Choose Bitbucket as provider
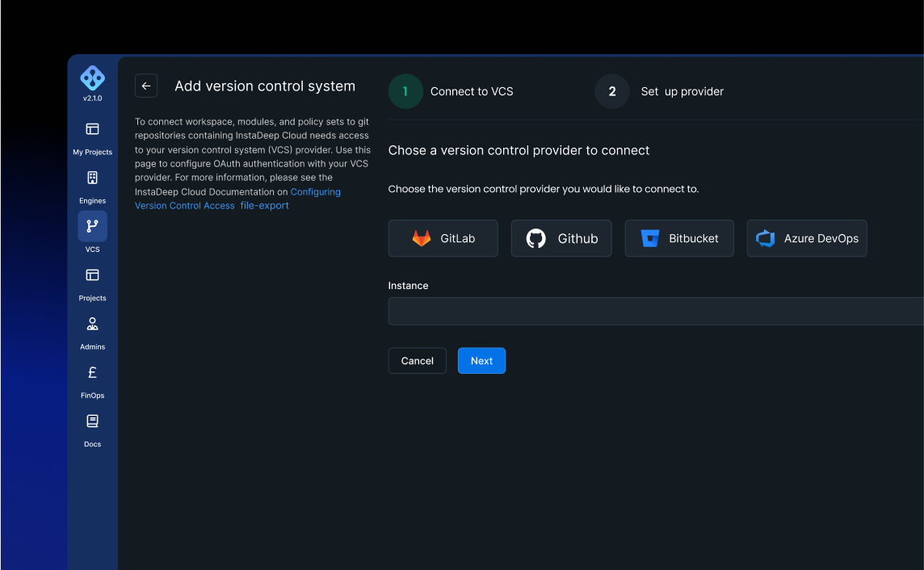This screenshot has height=570, width=924. [x=679, y=238]
